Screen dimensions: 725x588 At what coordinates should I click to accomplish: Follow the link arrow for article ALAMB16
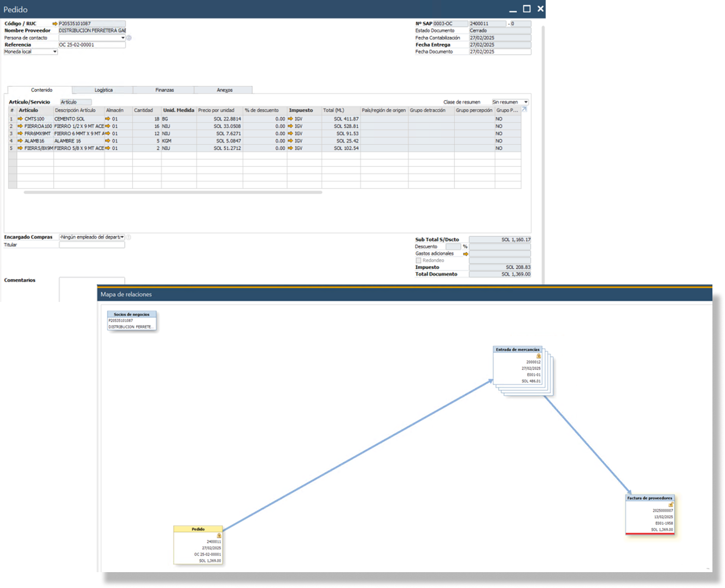click(21, 141)
